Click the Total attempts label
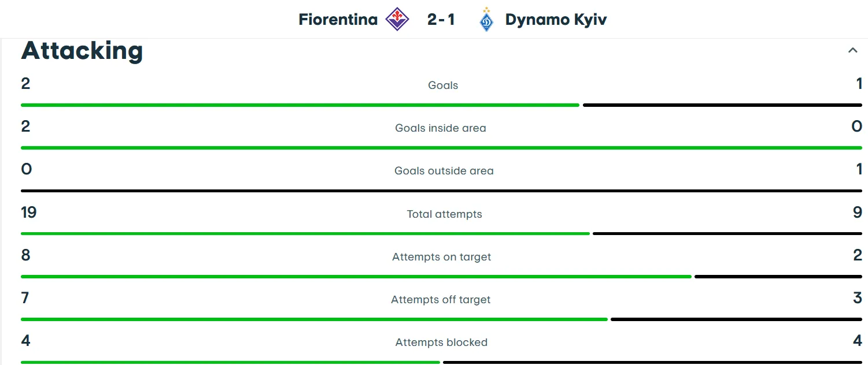 click(x=444, y=214)
